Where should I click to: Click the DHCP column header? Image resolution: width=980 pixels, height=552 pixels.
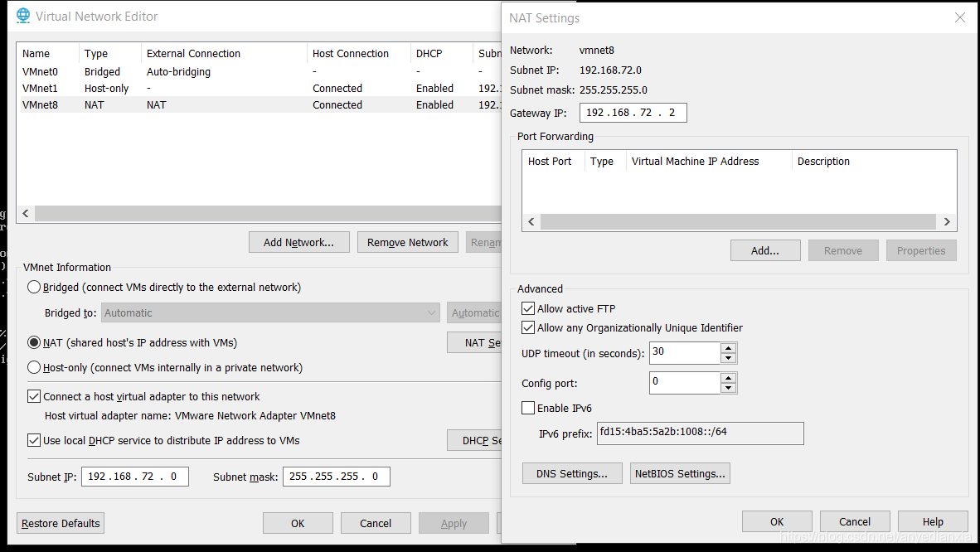(442, 54)
